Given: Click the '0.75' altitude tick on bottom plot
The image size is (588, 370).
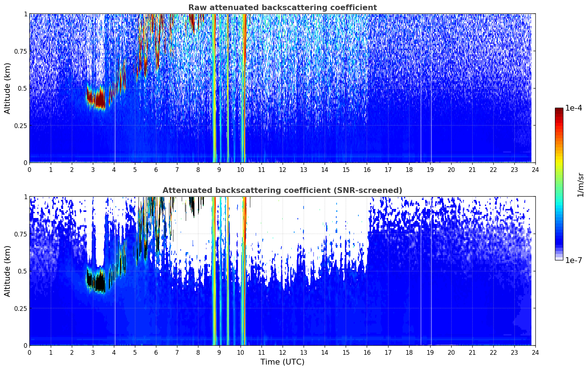Looking at the screenshot, I should 21,234.
